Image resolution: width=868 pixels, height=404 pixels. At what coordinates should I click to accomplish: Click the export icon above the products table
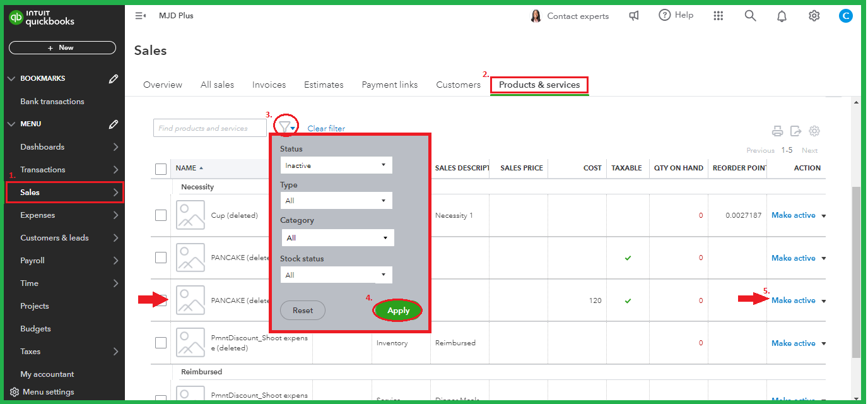[x=795, y=131]
